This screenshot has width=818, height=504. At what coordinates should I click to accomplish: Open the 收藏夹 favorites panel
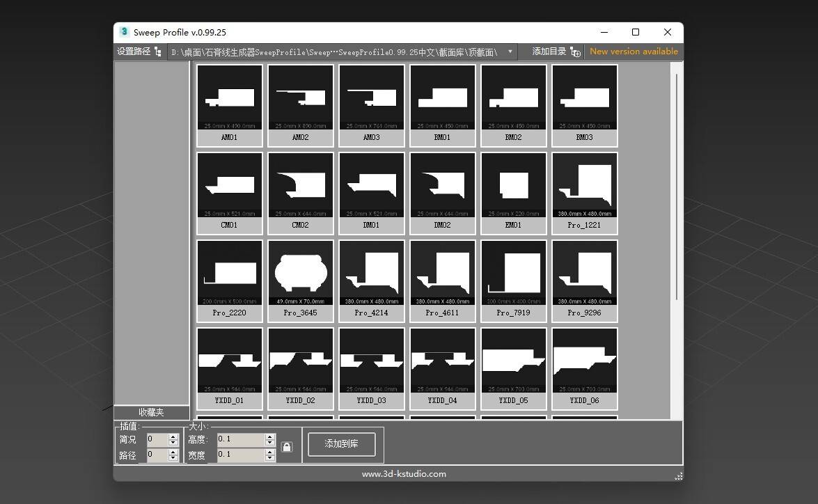pos(151,412)
